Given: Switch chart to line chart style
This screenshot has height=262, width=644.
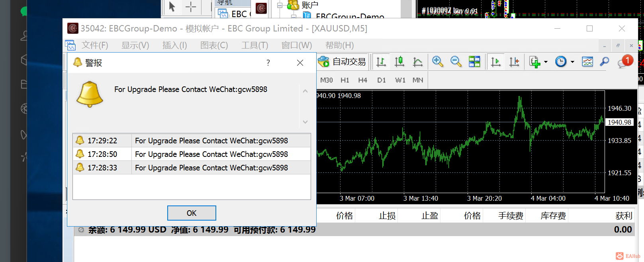Looking at the screenshot, I should tap(418, 62).
